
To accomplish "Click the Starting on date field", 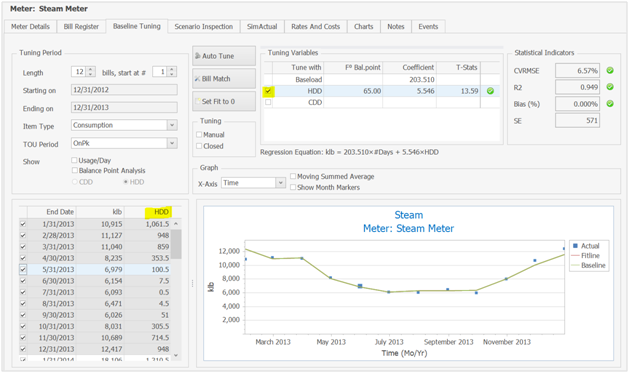I will pyautogui.click(x=124, y=90).
